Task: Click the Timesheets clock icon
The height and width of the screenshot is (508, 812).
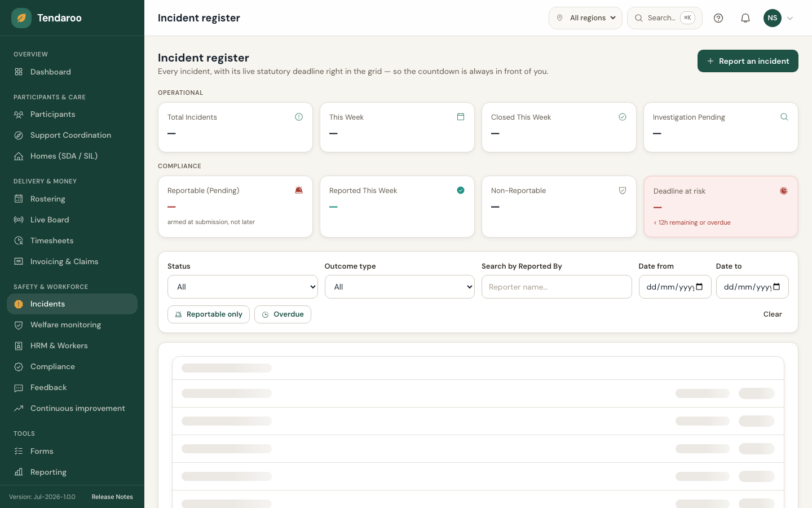Action: click(19, 240)
